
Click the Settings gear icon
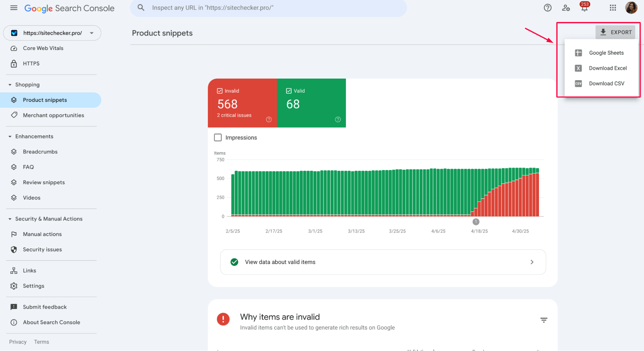tap(14, 286)
